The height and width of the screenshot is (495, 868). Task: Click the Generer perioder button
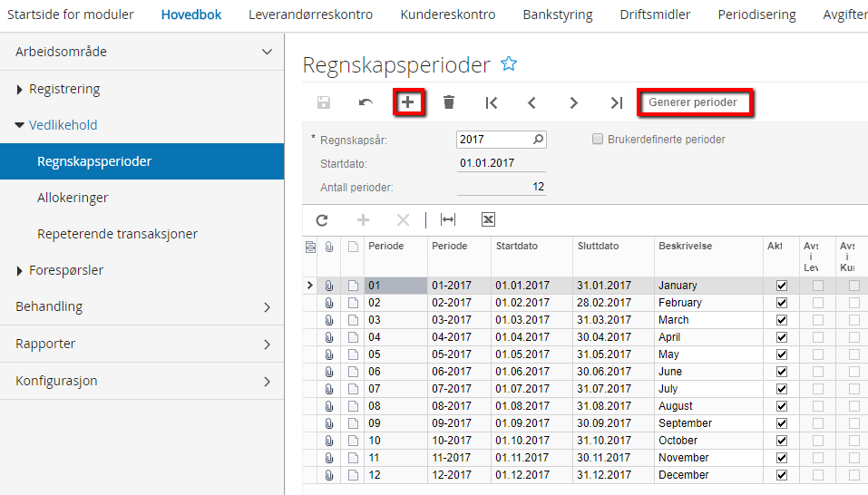695,102
